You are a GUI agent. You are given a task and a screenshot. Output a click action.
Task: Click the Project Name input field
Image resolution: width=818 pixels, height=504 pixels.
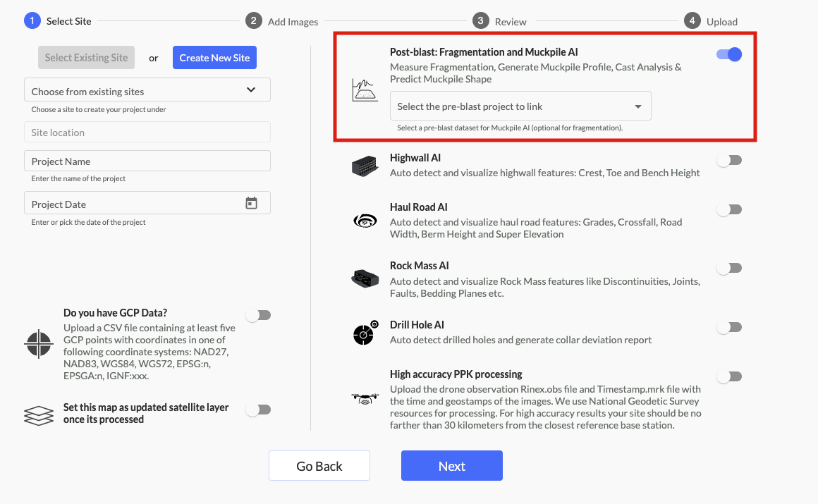(147, 161)
